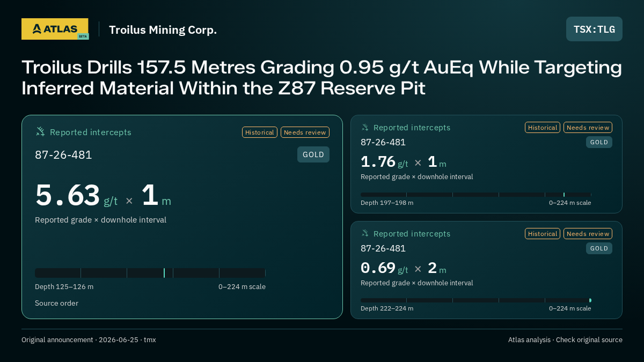The width and height of the screenshot is (644, 362).
Task: Click 'Original announcement · 2026-06-25 · tmx' footer
Action: pyautogui.click(x=89, y=340)
